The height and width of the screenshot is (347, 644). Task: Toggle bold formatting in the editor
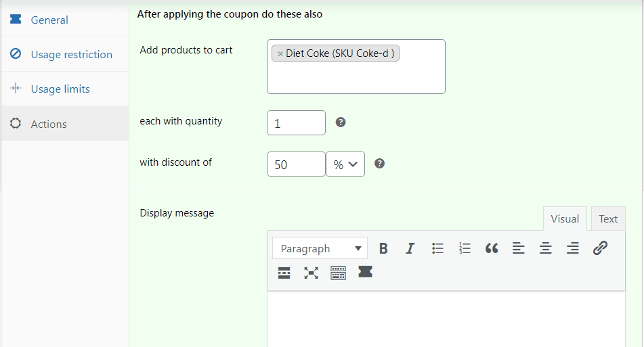[383, 248]
